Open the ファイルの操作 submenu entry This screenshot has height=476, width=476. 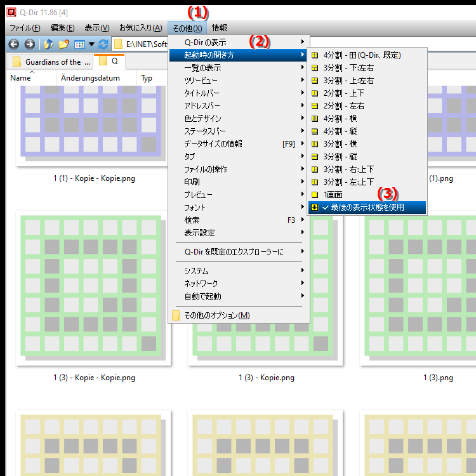(x=239, y=169)
